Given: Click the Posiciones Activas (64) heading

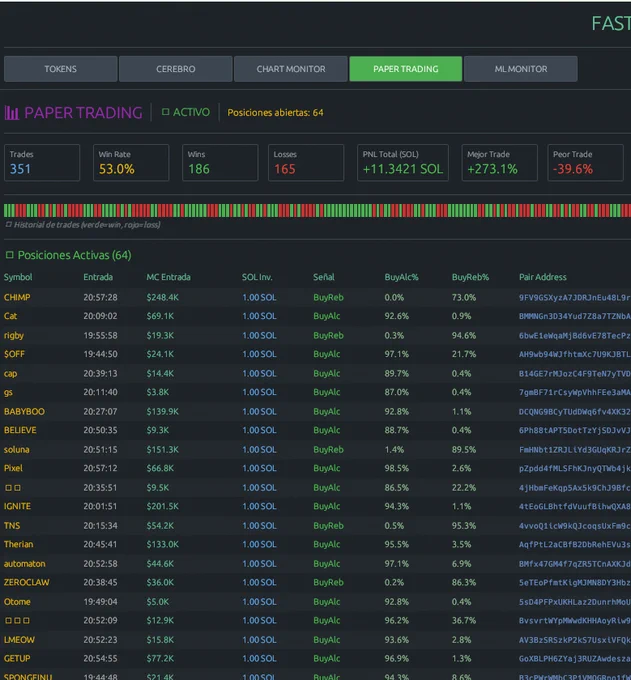Looking at the screenshot, I should [69, 255].
